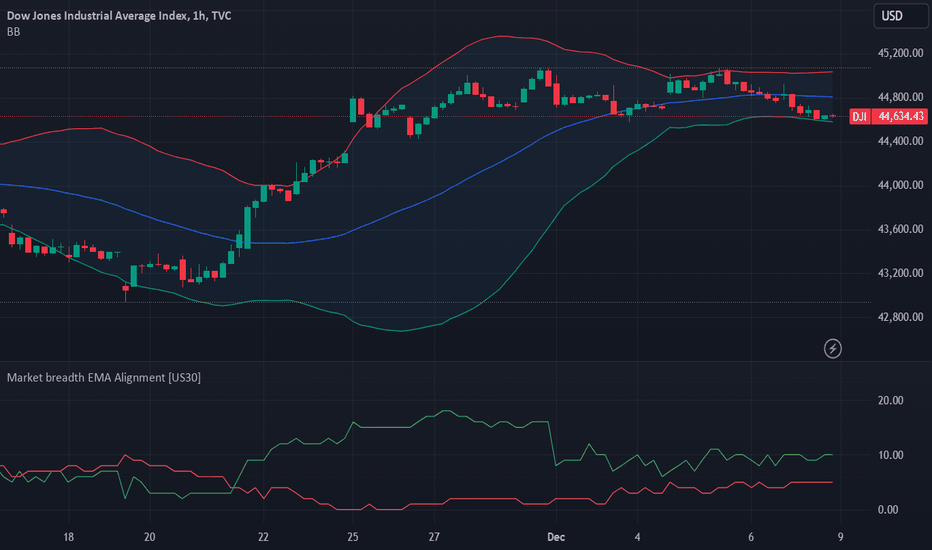Click the 25 date label on time axis
932x550 pixels.
coord(352,537)
